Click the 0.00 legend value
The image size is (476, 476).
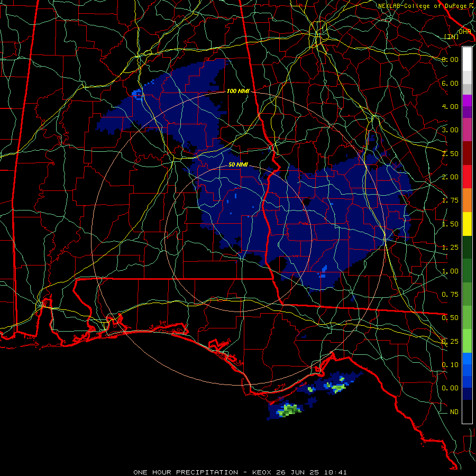pyautogui.click(x=450, y=388)
